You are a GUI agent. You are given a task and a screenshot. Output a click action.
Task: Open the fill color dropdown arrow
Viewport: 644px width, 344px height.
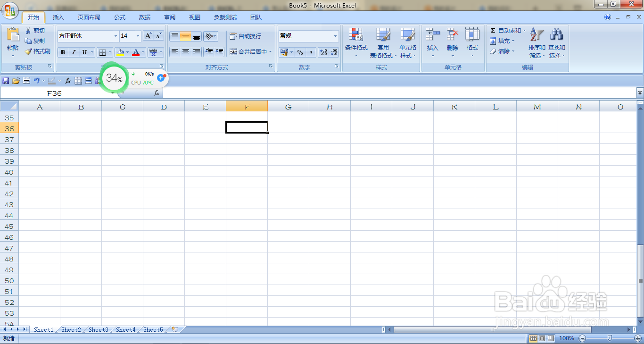[x=127, y=52]
